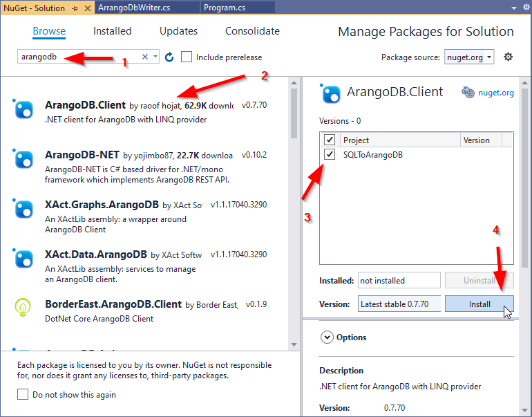Toggle Include prerelease checkbox
The height and width of the screenshot is (417, 532).
(187, 57)
